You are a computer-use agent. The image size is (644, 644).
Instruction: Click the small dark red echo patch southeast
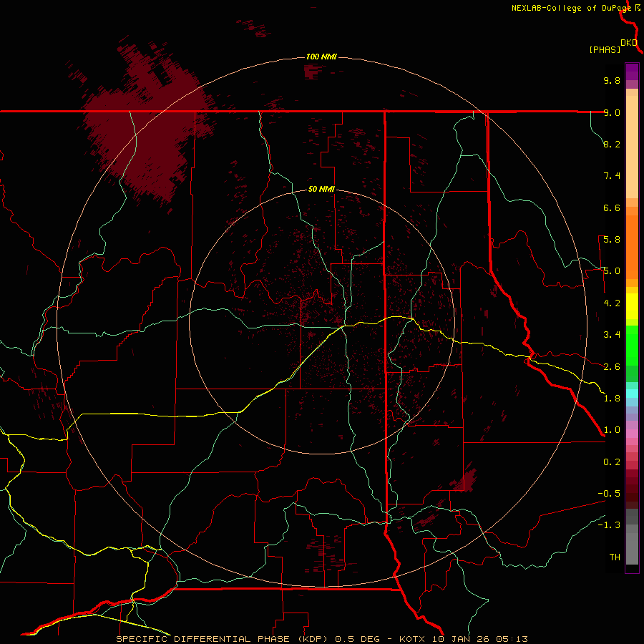(x=467, y=481)
